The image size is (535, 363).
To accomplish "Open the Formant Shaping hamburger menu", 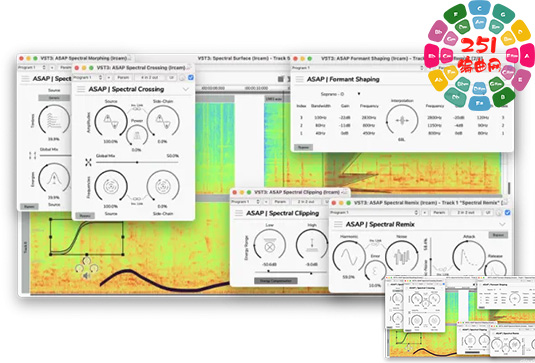I will coord(300,79).
